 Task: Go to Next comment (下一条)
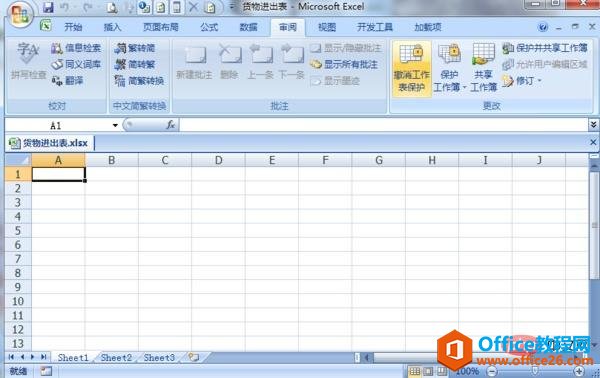pos(291,62)
